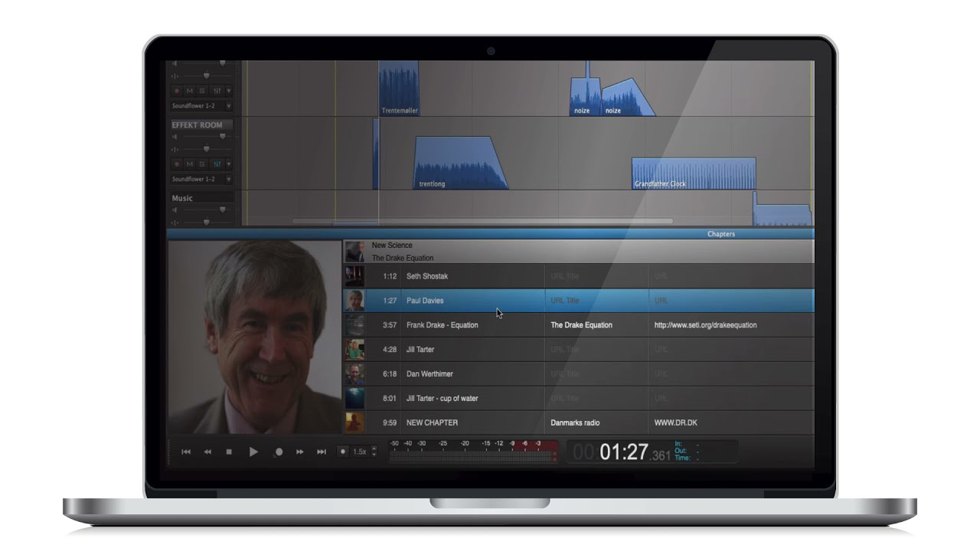980x551 pixels.
Task: Click the audio level meter
Action: (x=473, y=452)
